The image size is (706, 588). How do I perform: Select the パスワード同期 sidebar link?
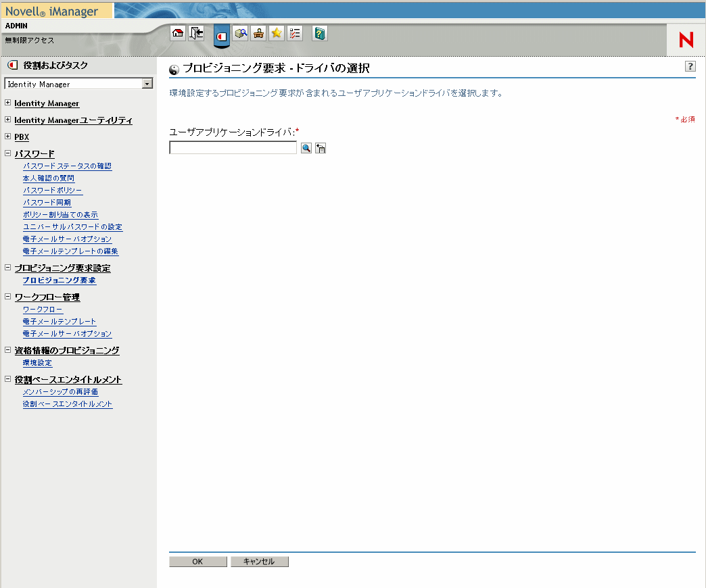point(47,202)
